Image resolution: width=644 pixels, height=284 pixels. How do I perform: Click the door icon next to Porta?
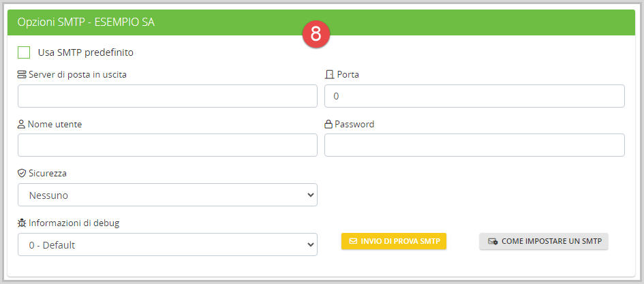tap(329, 75)
